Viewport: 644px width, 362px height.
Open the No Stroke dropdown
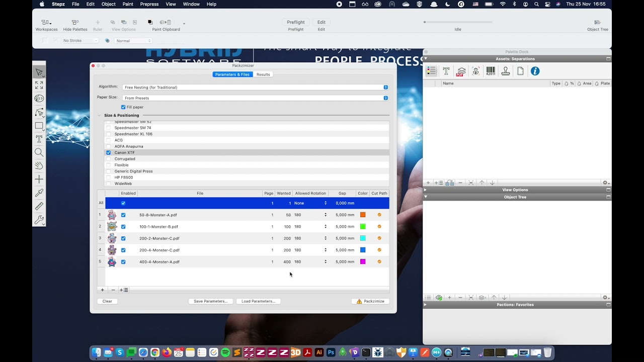point(79,41)
